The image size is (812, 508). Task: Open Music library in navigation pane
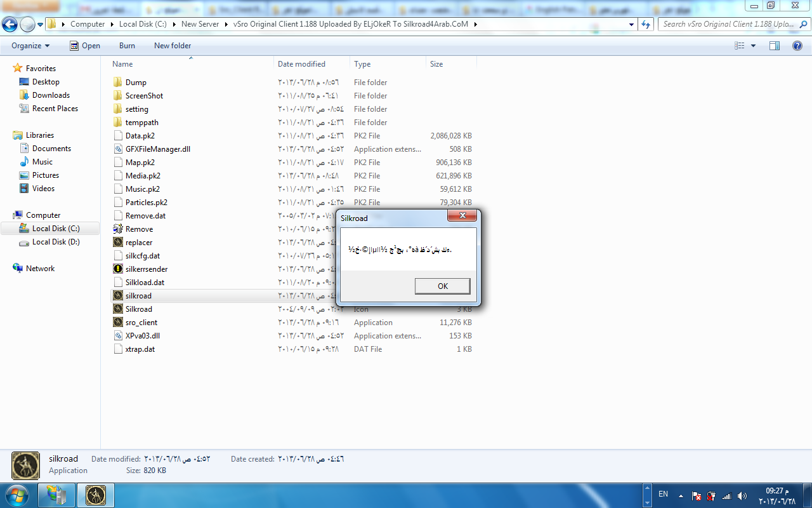pos(43,162)
